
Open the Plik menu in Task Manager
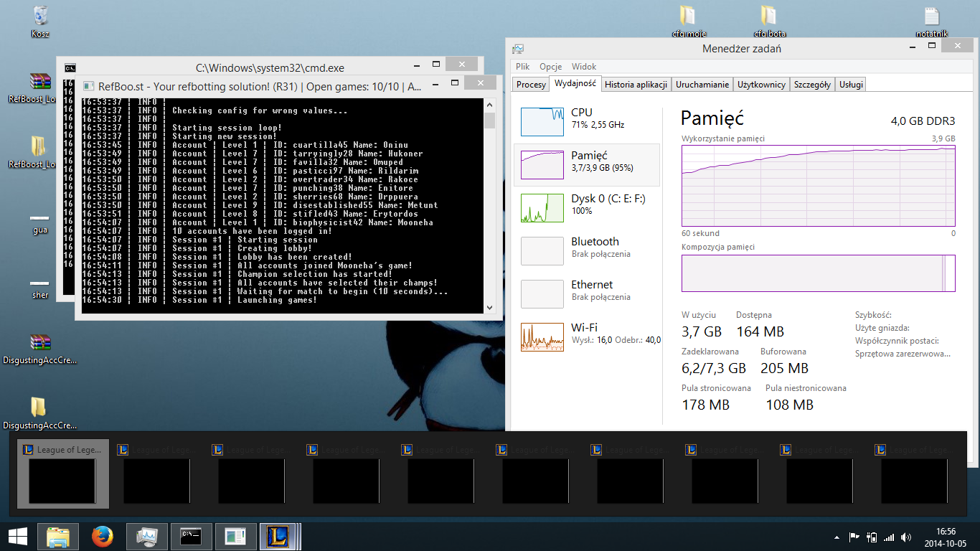coord(522,66)
